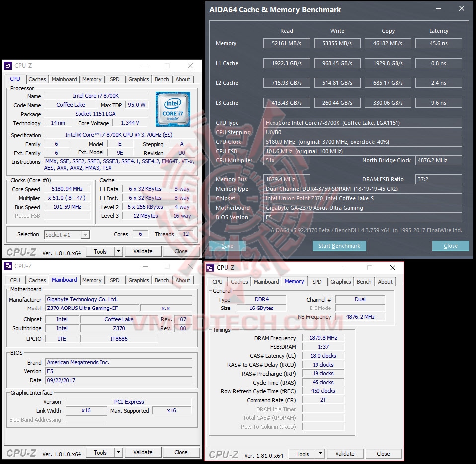Open Bench tab in Mainboard CPU-Z window

pos(162,280)
